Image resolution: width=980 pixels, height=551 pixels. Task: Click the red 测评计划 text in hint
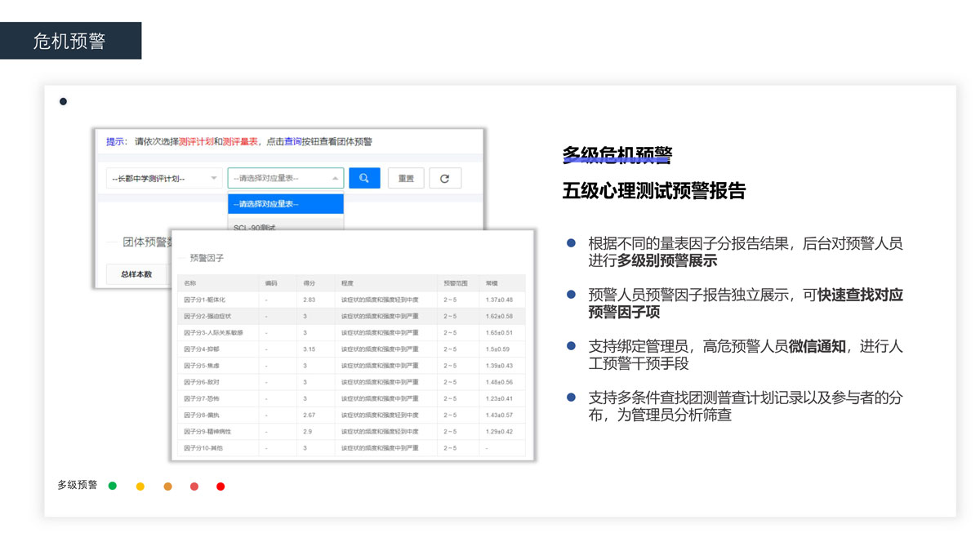click(x=196, y=141)
